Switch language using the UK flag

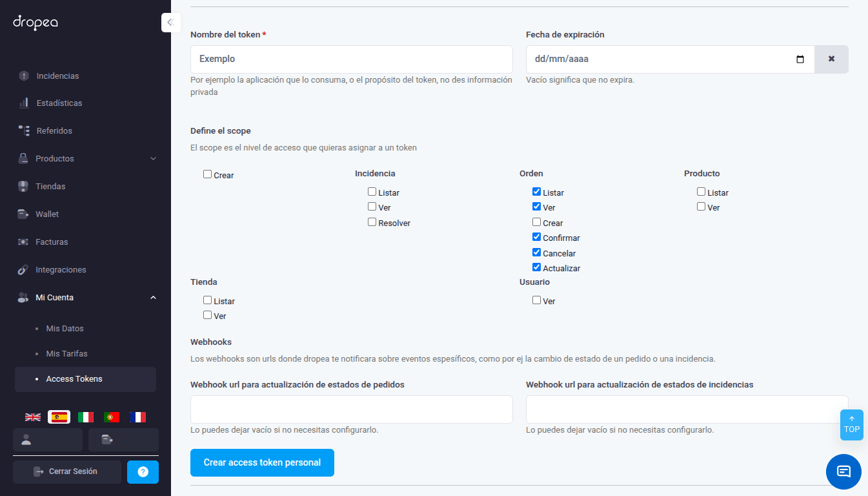[33, 417]
